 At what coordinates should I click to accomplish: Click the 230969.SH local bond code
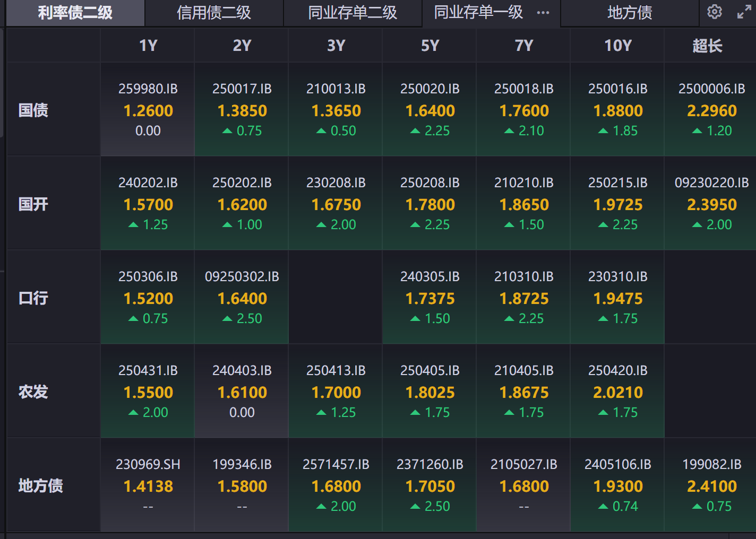click(x=148, y=465)
